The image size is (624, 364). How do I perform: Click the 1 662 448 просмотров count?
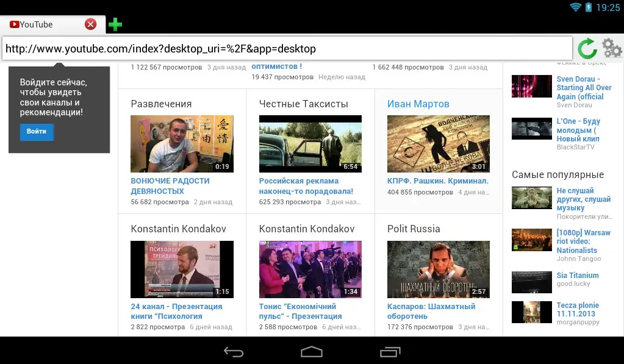[408, 67]
